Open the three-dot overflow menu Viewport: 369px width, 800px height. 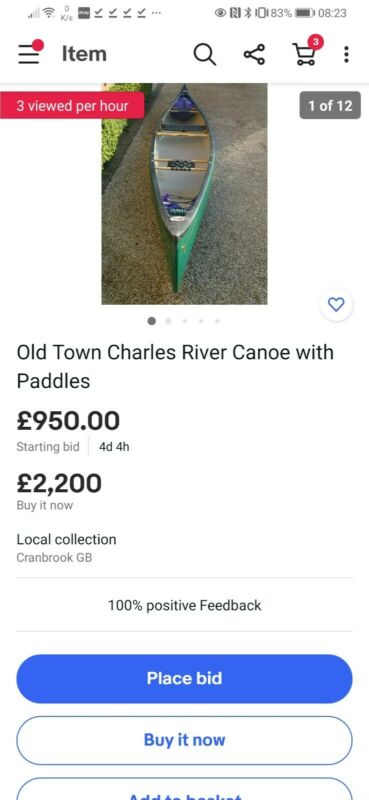pos(346,54)
